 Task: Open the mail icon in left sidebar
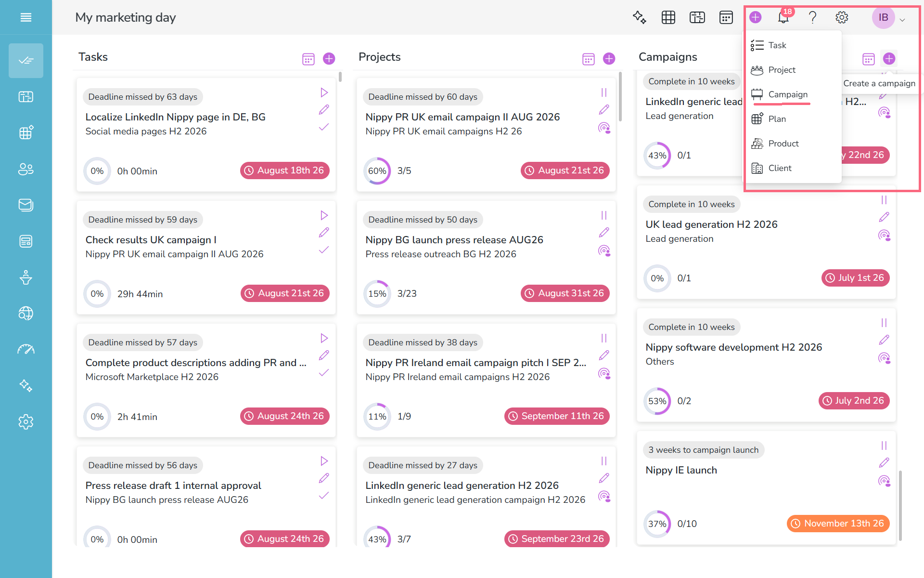pyautogui.click(x=26, y=205)
